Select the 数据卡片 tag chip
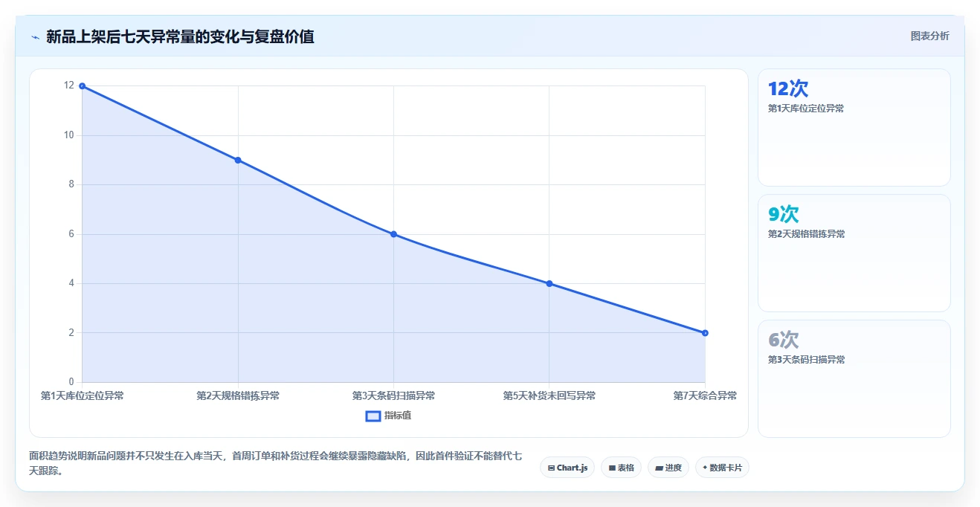Viewport: 980px width, 507px height. point(722,468)
